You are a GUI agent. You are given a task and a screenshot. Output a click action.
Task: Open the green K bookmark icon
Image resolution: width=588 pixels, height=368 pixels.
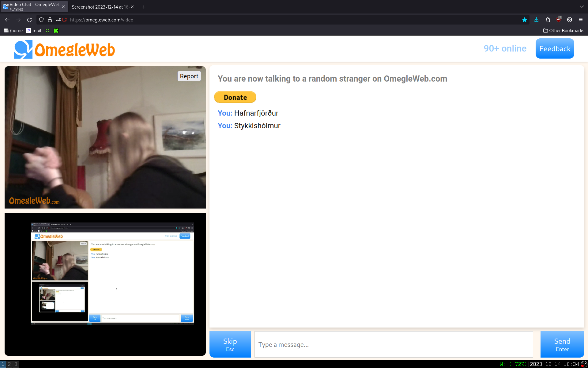[56, 31]
